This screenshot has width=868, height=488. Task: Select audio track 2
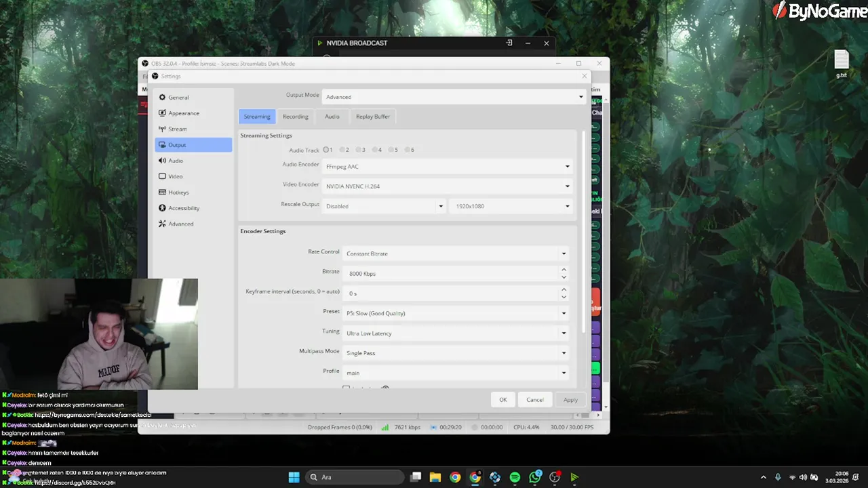pyautogui.click(x=344, y=150)
